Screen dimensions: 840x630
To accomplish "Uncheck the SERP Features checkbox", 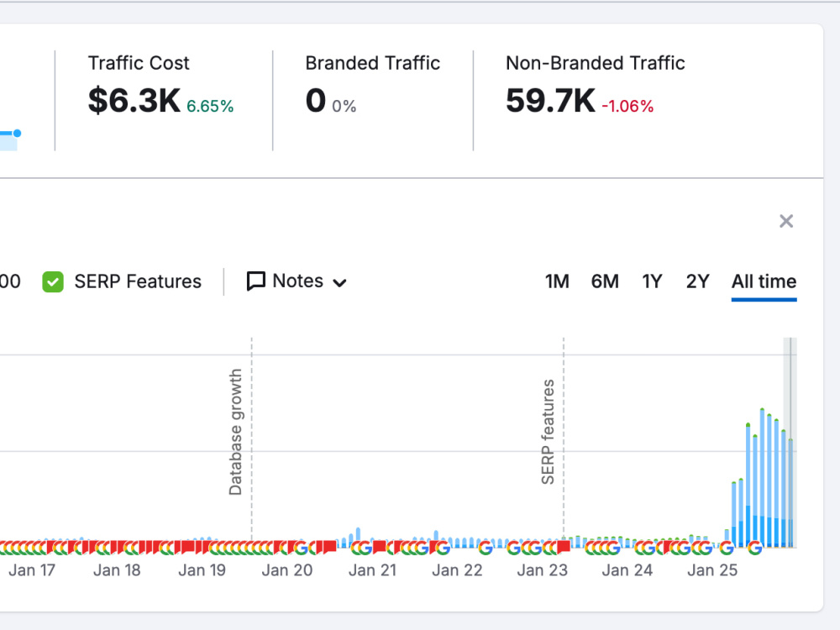I will pyautogui.click(x=52, y=281).
